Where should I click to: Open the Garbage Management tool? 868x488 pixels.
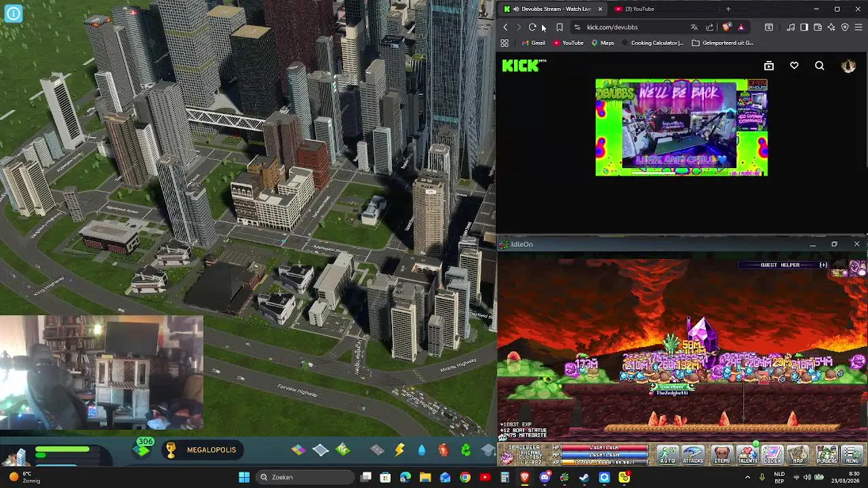(466, 450)
